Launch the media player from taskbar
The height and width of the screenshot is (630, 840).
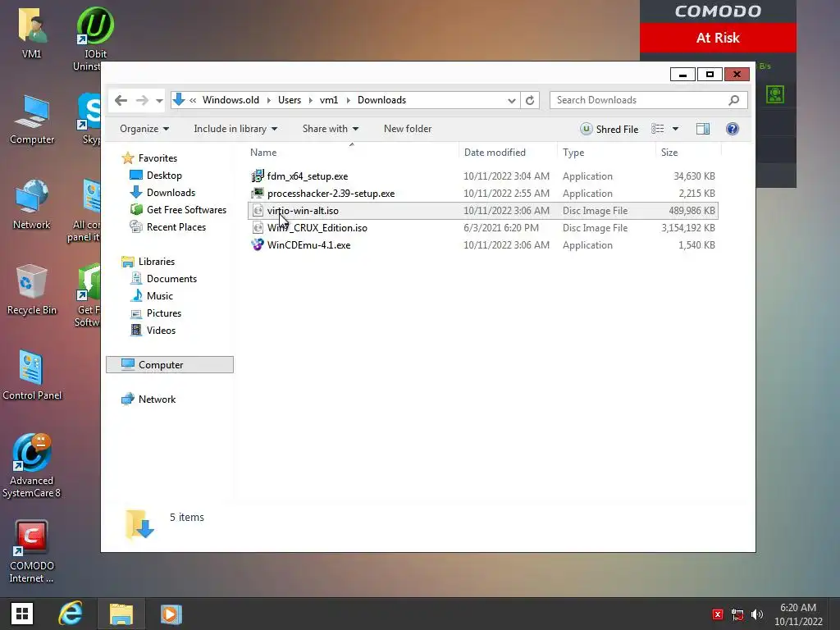click(171, 614)
